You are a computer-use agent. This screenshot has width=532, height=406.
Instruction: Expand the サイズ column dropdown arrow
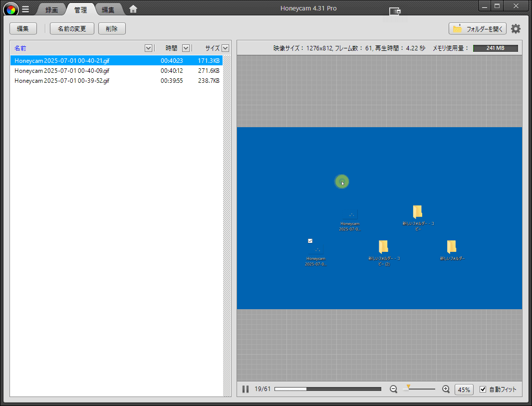225,48
